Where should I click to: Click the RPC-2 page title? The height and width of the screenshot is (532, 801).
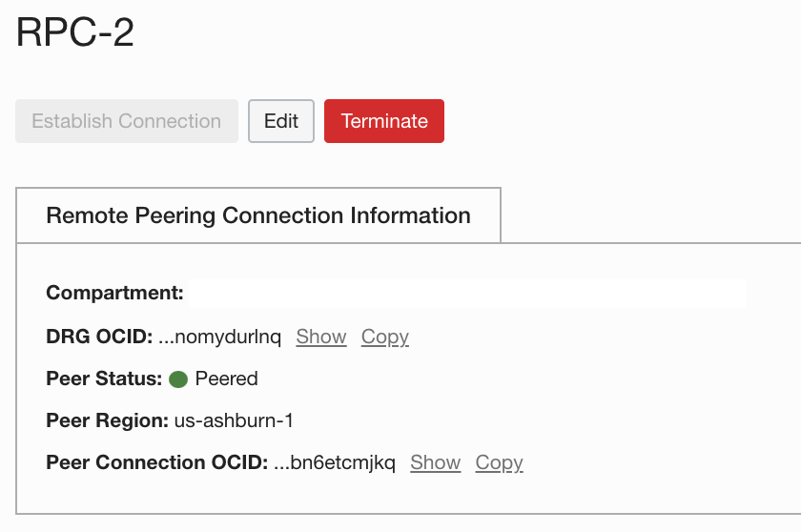pyautogui.click(x=75, y=34)
